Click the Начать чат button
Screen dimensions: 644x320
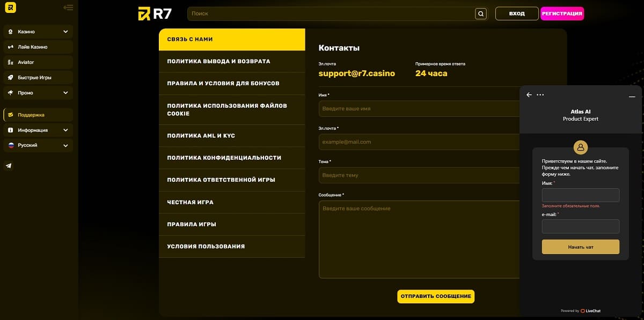pyautogui.click(x=581, y=247)
